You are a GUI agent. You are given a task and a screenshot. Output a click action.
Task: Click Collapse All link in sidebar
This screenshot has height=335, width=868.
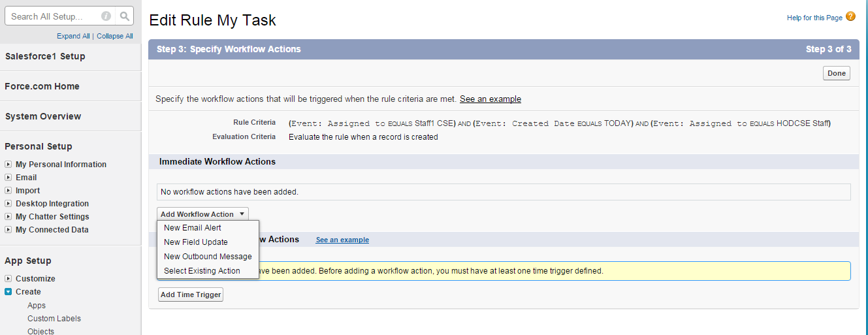coord(115,37)
